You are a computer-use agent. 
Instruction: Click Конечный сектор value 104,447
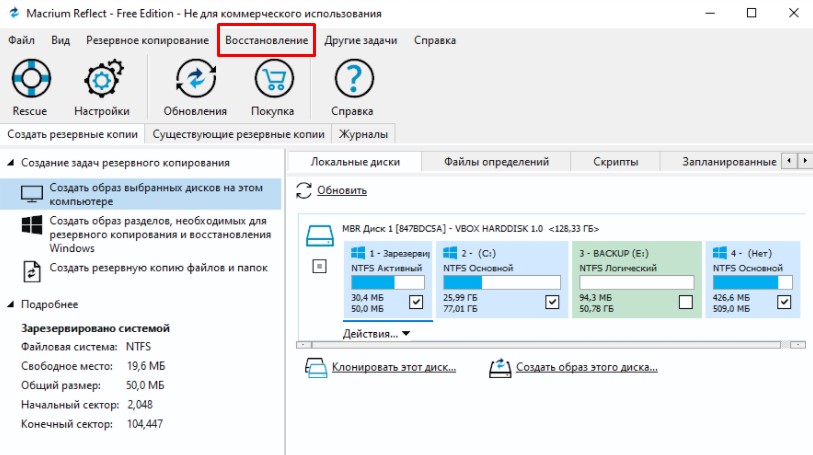pyautogui.click(x=145, y=424)
